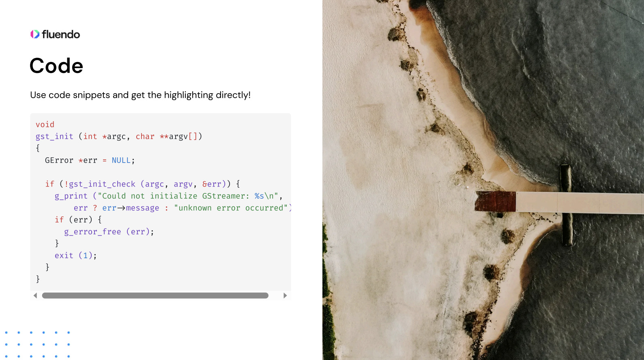The height and width of the screenshot is (360, 644).
Task: Click the "g_print" code line
Action: pyautogui.click(x=169, y=196)
